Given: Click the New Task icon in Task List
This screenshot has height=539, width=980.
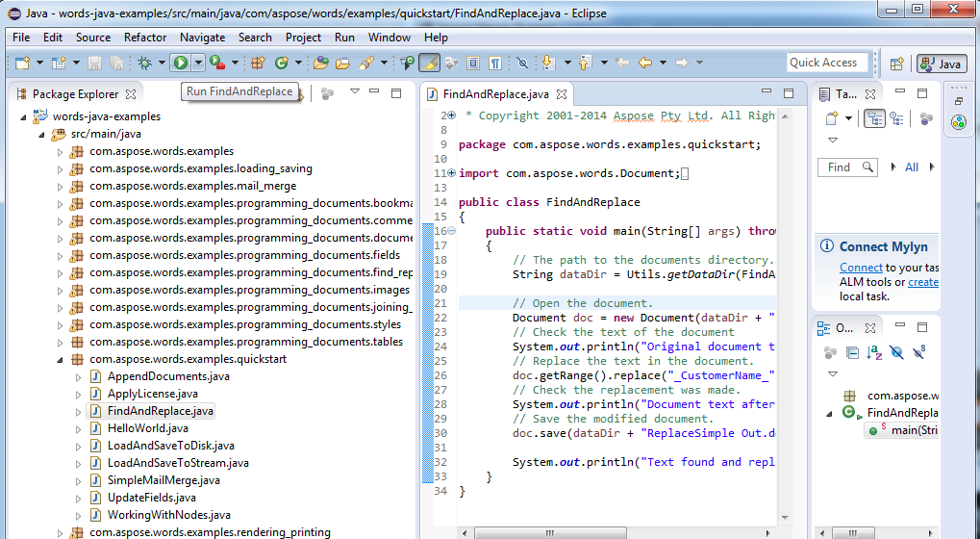Looking at the screenshot, I should coord(832,118).
